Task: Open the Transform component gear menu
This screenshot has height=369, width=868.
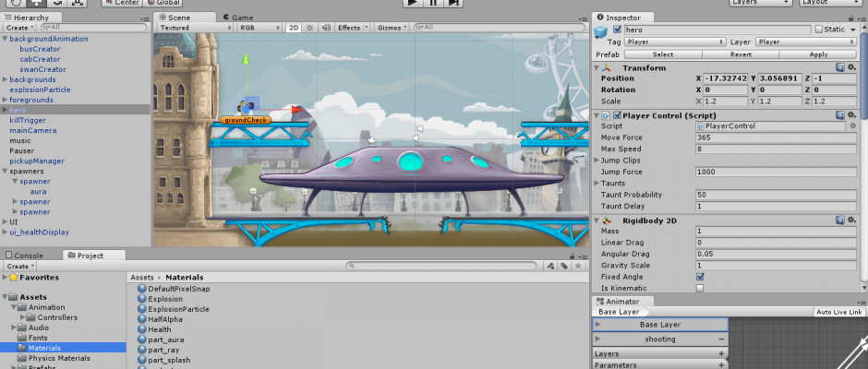Action: pos(852,68)
